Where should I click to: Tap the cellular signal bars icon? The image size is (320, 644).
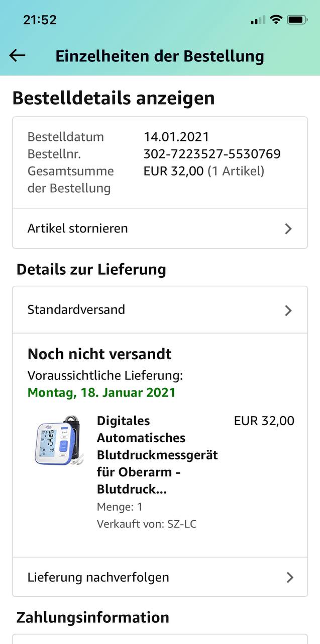coord(257,20)
